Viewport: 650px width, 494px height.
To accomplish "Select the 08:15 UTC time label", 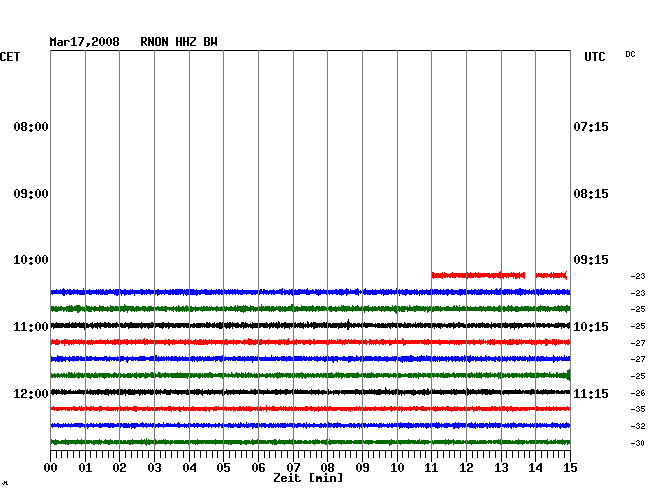I will [591, 194].
